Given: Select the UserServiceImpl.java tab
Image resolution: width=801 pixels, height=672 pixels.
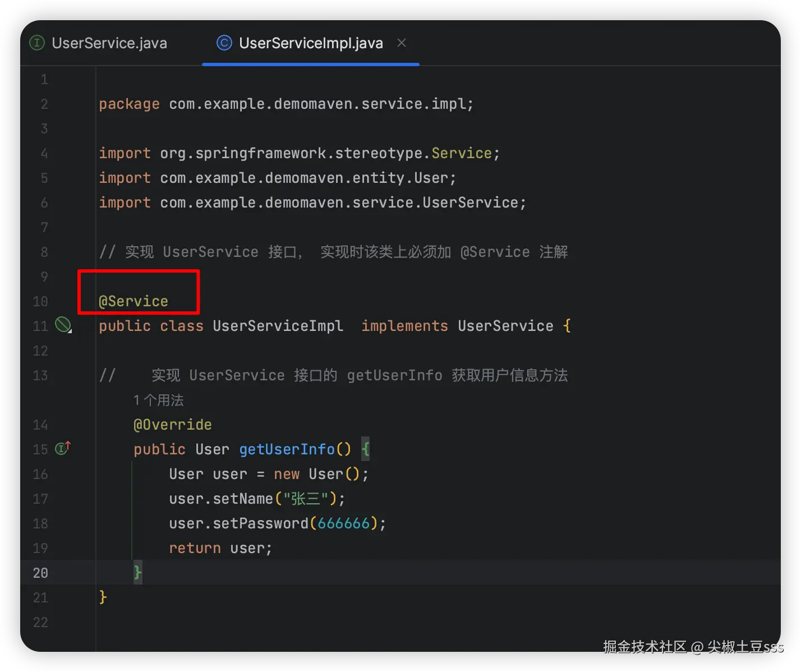Looking at the screenshot, I should (x=311, y=43).
